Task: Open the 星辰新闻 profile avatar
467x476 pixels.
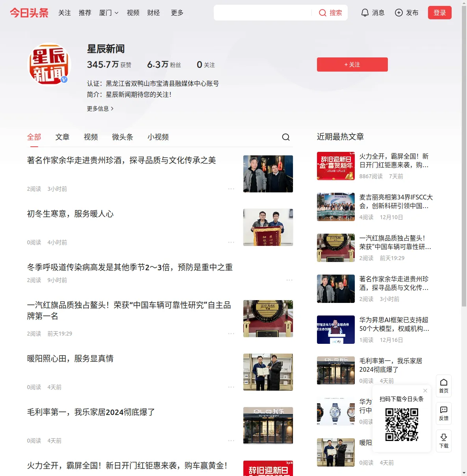Action: pyautogui.click(x=49, y=64)
